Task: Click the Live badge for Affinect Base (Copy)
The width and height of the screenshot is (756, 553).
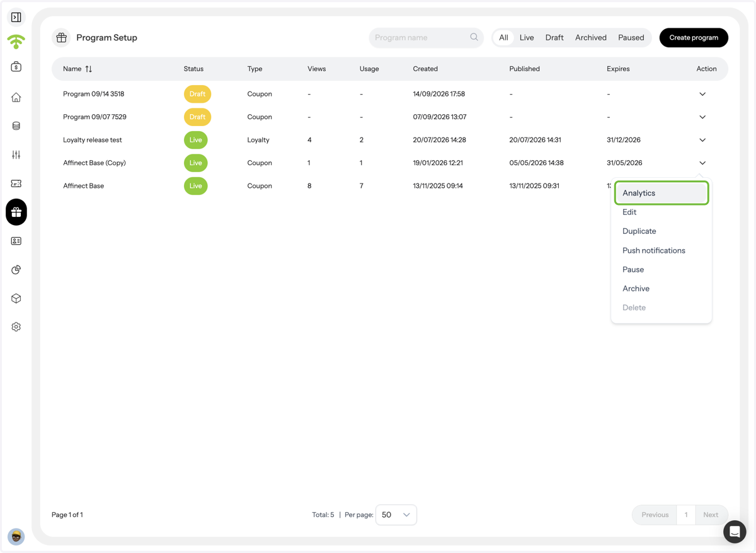Action: coord(196,163)
